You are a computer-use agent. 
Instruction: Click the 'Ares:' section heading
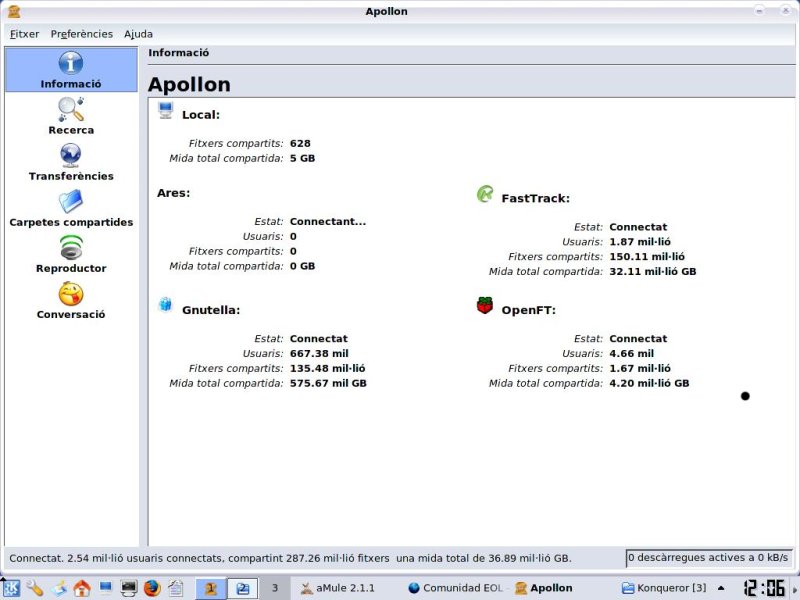coord(173,193)
